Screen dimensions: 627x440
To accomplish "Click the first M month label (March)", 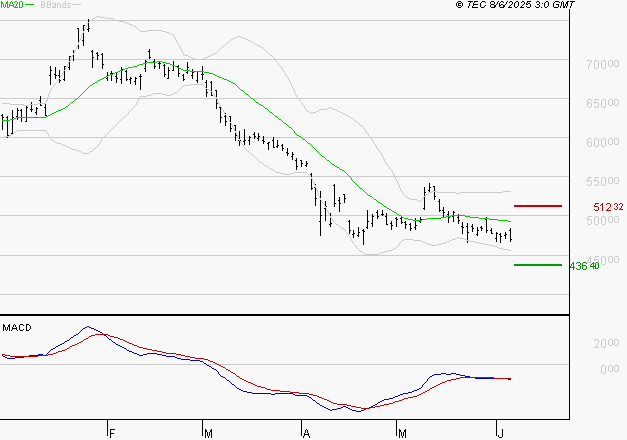I will tap(208, 434).
